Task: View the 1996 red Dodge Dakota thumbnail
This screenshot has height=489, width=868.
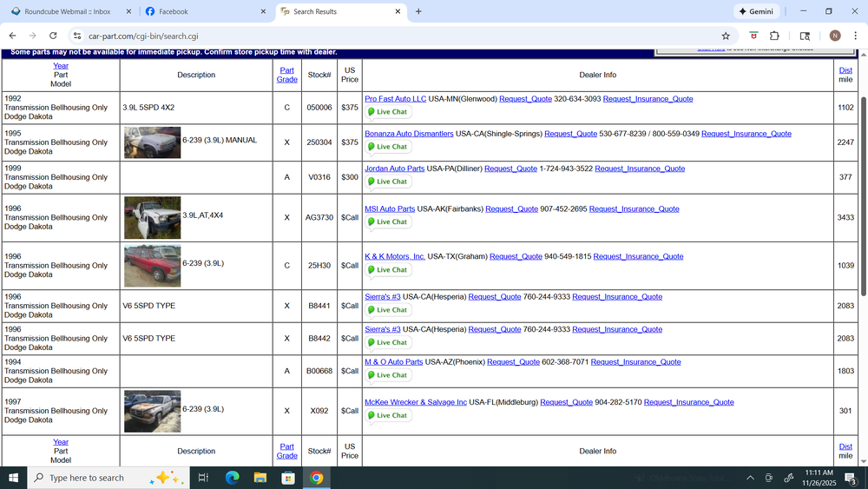Action: click(152, 265)
